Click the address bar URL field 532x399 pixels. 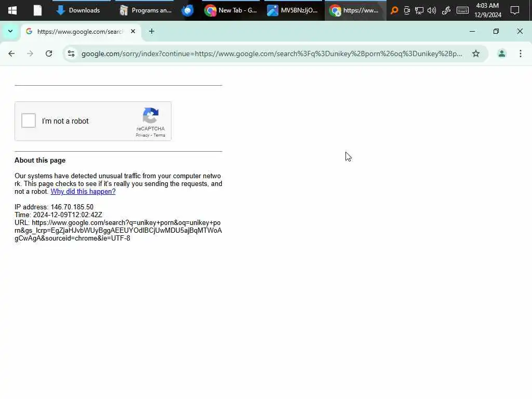pos(271,54)
